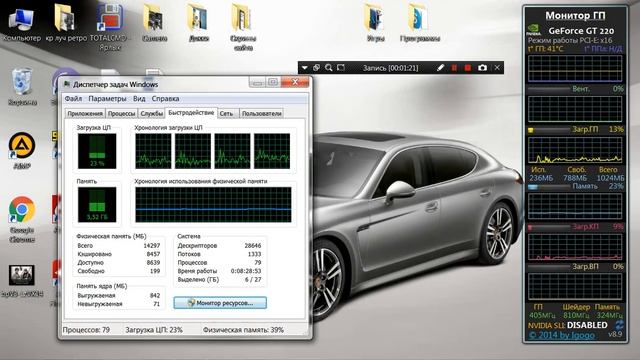The image size is (640, 360).
Task: Select the кр луч ретро folder
Action: point(66,24)
